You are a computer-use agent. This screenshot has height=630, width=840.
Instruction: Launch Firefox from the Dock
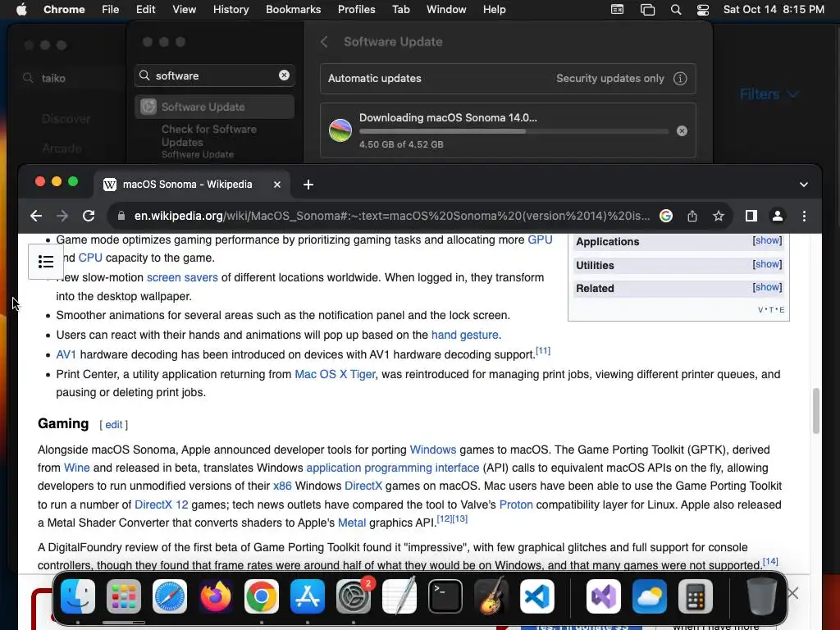(x=216, y=596)
